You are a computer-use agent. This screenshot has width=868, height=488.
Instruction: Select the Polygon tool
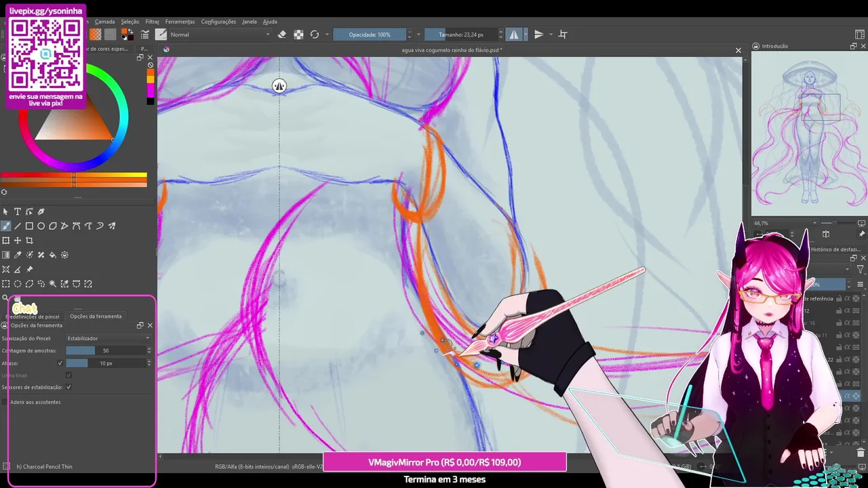(x=53, y=226)
